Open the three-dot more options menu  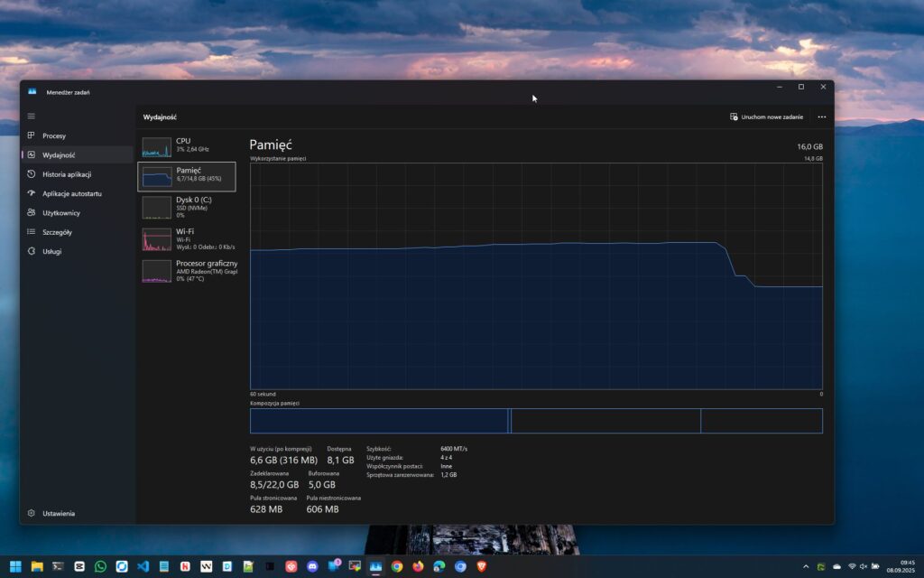point(821,117)
